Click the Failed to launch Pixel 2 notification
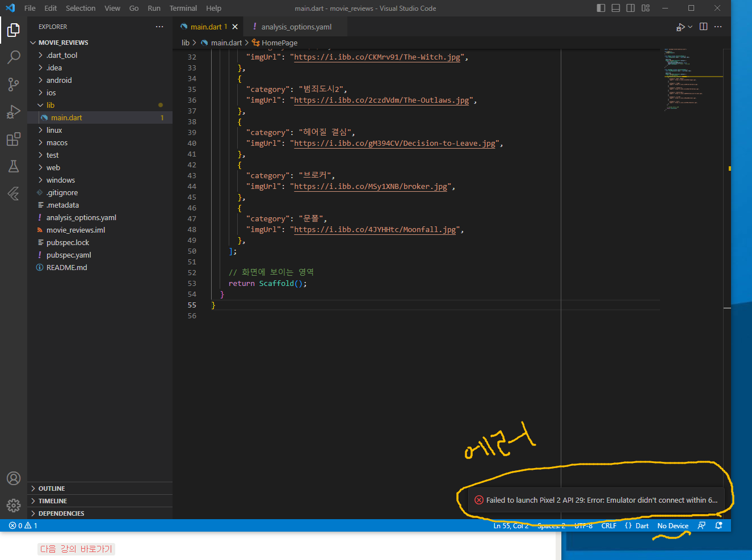 596,500
